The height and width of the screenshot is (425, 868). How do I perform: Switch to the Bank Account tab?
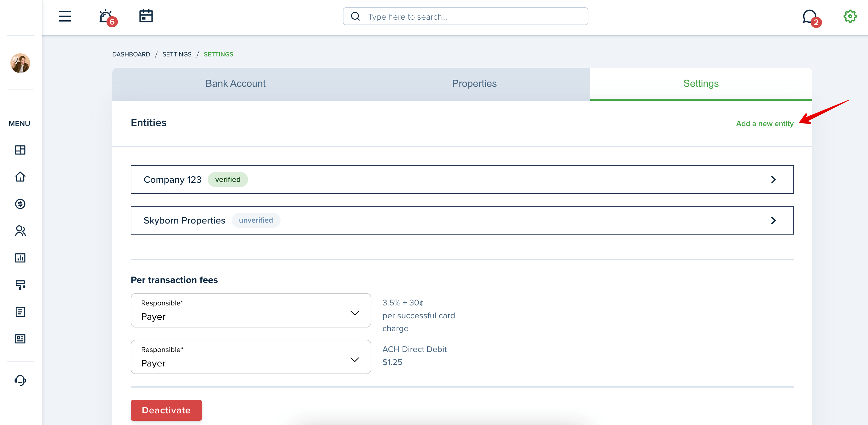pos(235,83)
